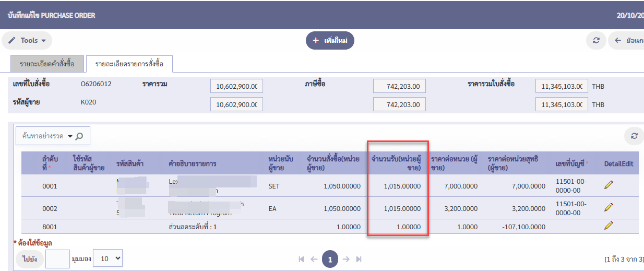644x271 pixels.
Task: Go to next page arrow
Action: pyautogui.click(x=346, y=259)
